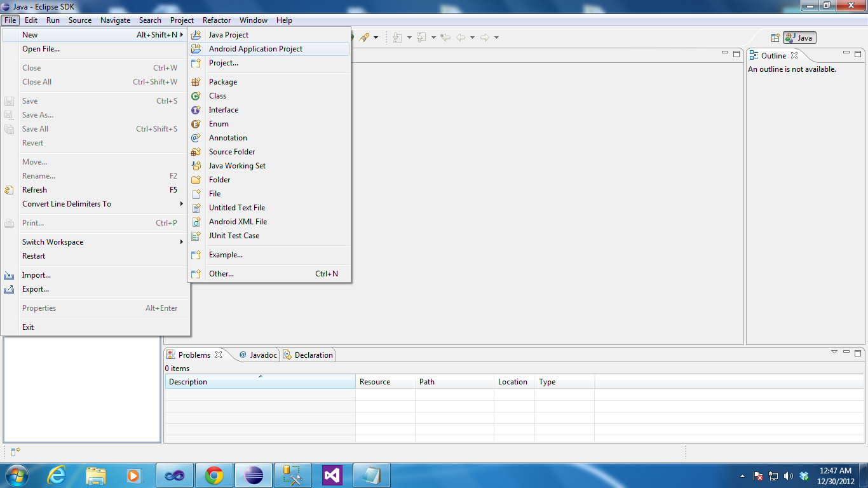The width and height of the screenshot is (868, 488).
Task: Click Exit in File menu
Action: point(95,327)
